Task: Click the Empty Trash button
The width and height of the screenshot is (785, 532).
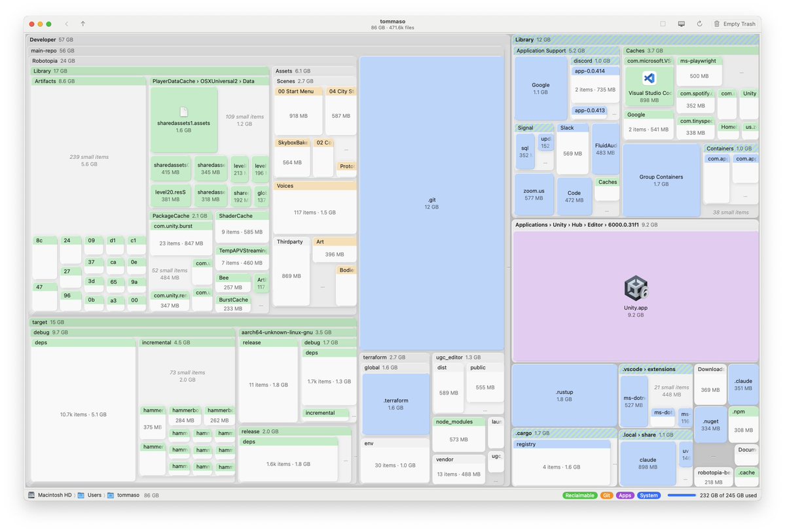Action: pyautogui.click(x=735, y=24)
